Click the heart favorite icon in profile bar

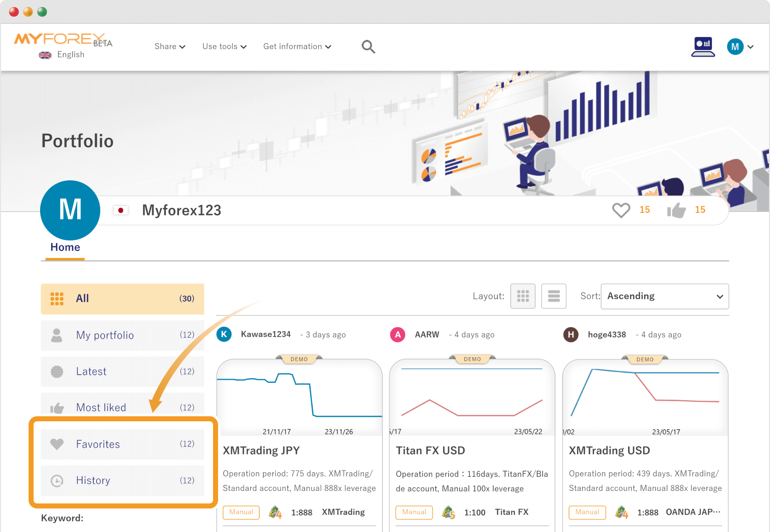point(621,210)
